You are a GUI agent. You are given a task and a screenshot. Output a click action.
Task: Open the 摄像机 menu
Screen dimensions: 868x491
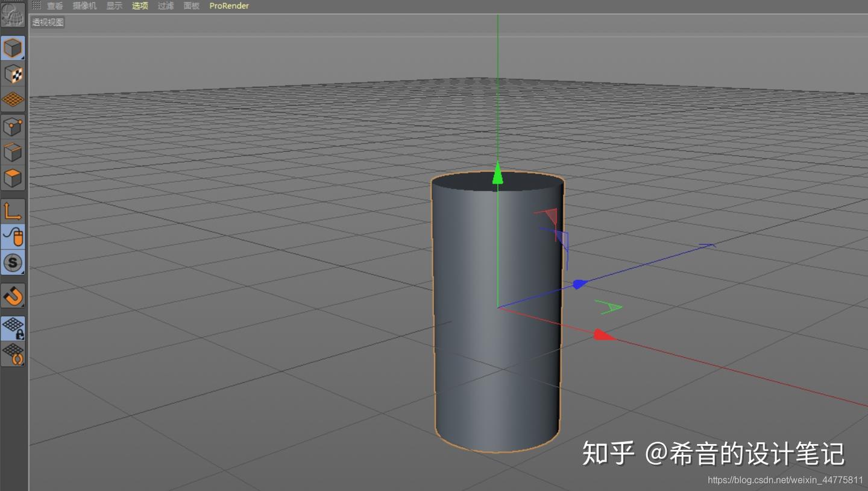click(x=84, y=6)
